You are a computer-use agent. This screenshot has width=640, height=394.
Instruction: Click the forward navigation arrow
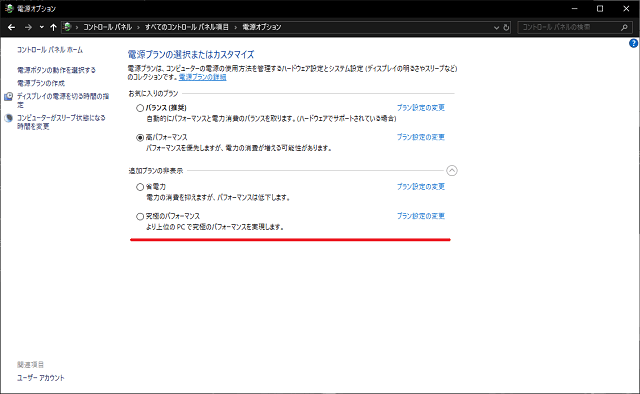[x=28, y=27]
